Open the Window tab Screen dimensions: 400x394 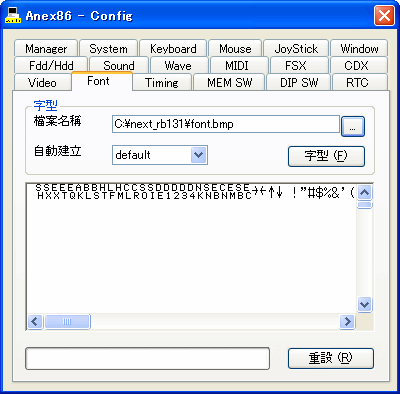click(x=359, y=49)
